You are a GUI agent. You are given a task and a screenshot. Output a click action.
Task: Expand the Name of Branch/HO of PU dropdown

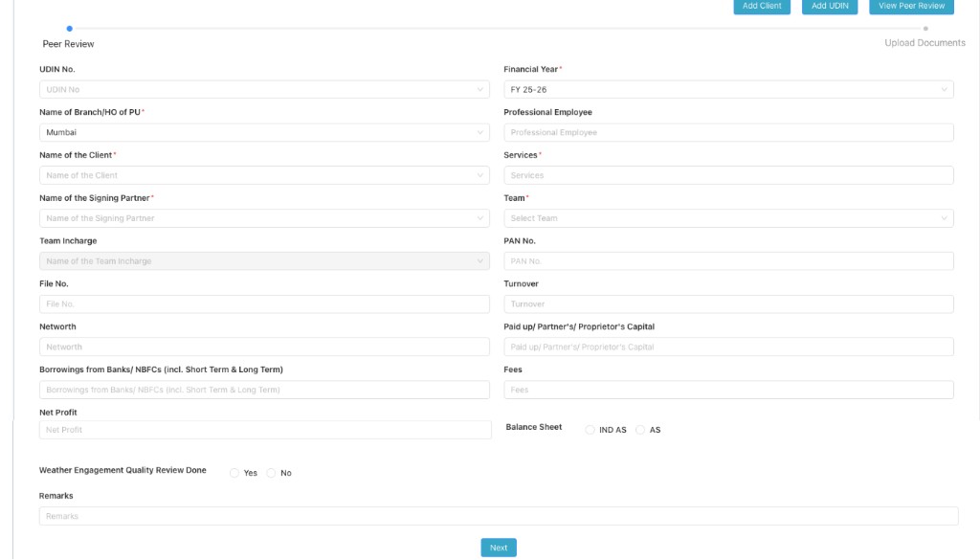pos(264,131)
